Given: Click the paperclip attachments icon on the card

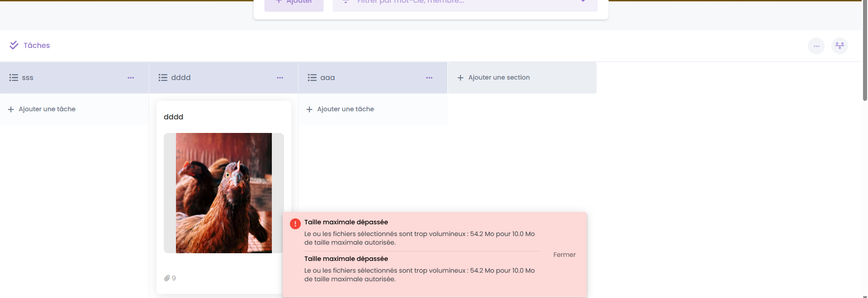Looking at the screenshot, I should (x=167, y=278).
